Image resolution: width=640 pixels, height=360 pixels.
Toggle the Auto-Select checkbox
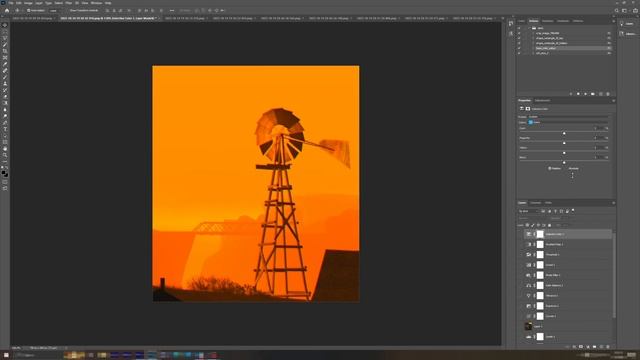(28, 11)
